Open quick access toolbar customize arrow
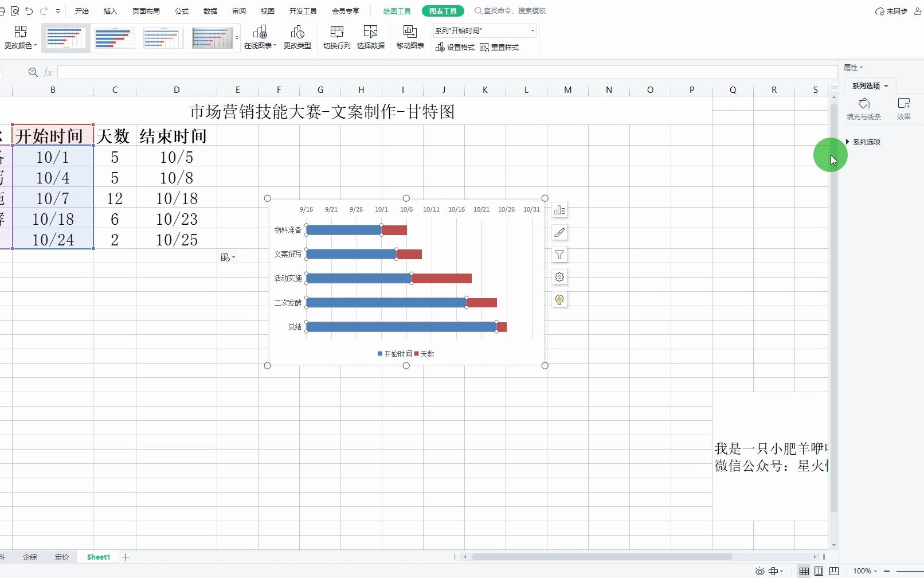The height and width of the screenshot is (578, 924). pos(58,11)
